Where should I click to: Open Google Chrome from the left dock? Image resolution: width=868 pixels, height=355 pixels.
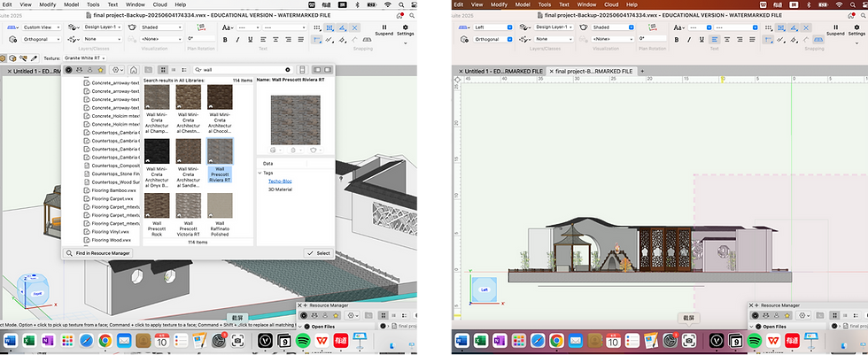105,341
